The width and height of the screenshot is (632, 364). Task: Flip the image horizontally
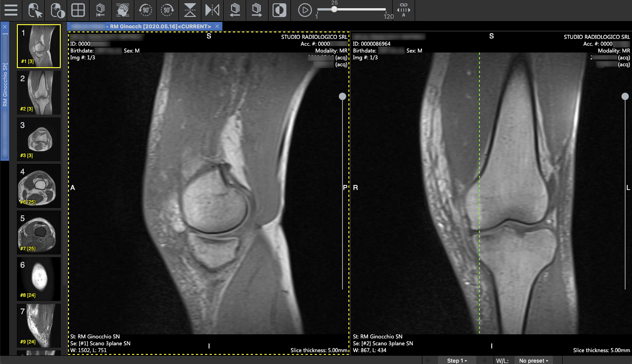(212, 10)
